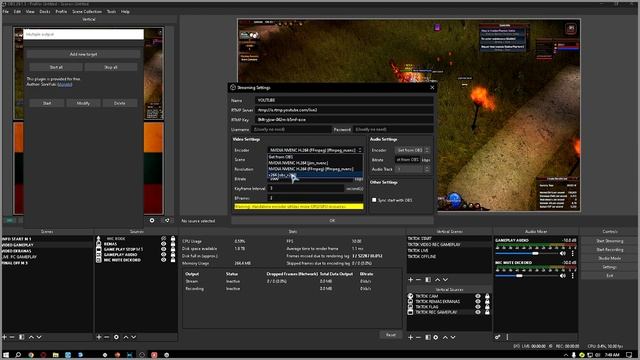Move source down in Sources panel
Screen dimensions: 640x360
point(133,337)
